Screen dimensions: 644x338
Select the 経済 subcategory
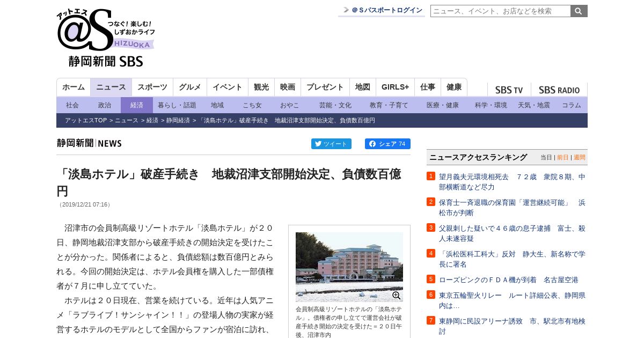137,105
